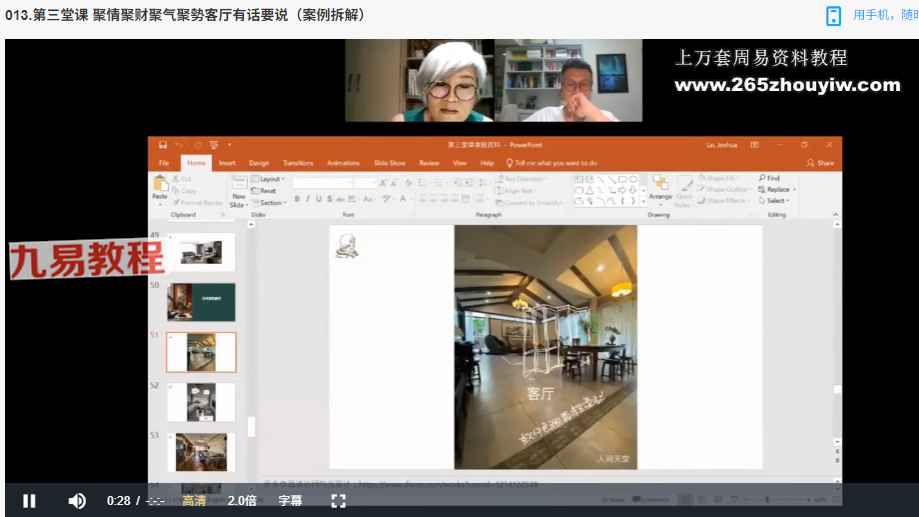
Task: Select slide 50 thumbnail with green panel
Action: point(201,302)
